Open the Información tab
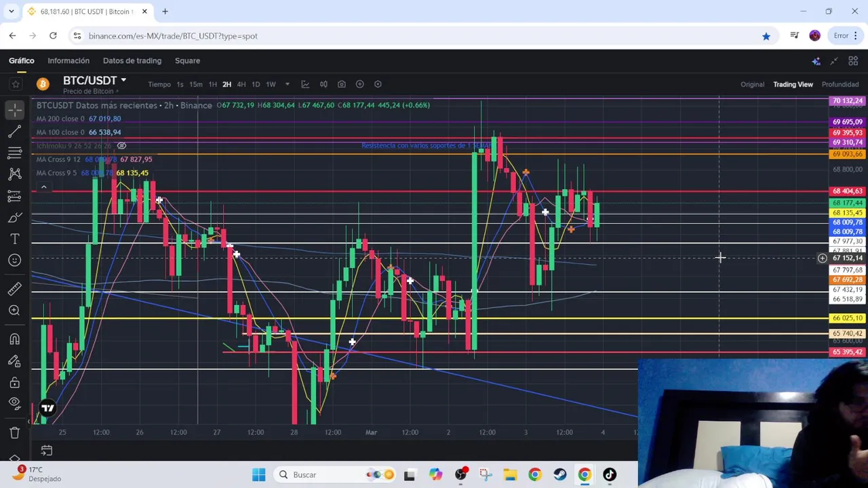 point(68,60)
